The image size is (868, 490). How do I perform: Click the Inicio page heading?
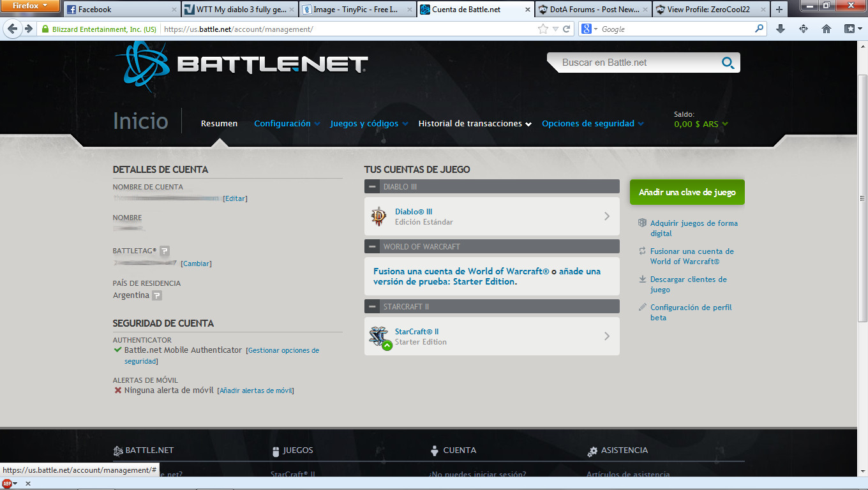pos(140,121)
